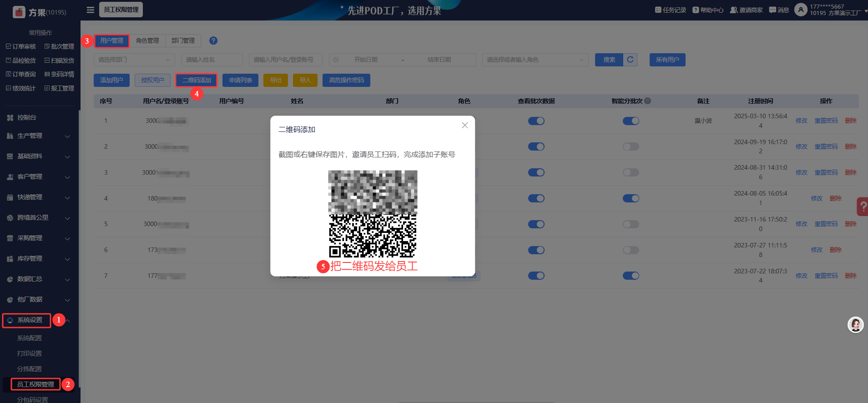Click the 请输入姓名 input field

(212, 60)
